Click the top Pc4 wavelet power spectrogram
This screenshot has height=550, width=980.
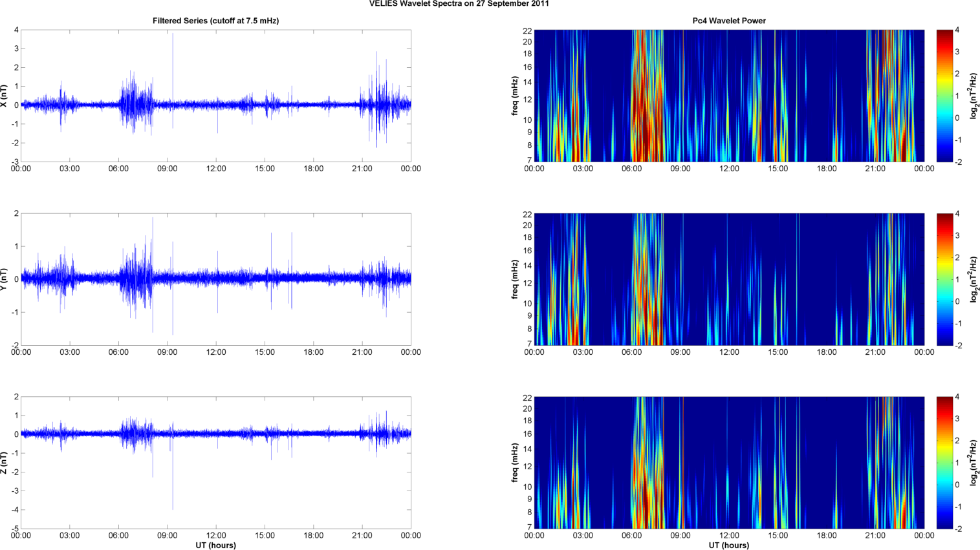728,96
